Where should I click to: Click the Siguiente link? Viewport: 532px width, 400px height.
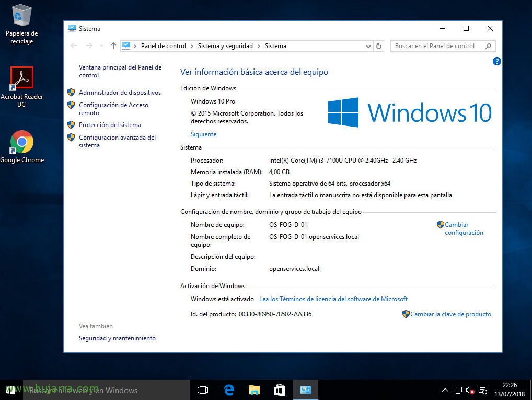coord(204,134)
